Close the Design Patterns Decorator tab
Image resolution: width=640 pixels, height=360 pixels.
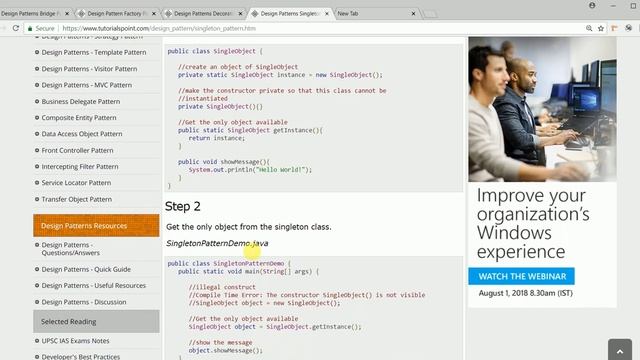click(x=240, y=13)
